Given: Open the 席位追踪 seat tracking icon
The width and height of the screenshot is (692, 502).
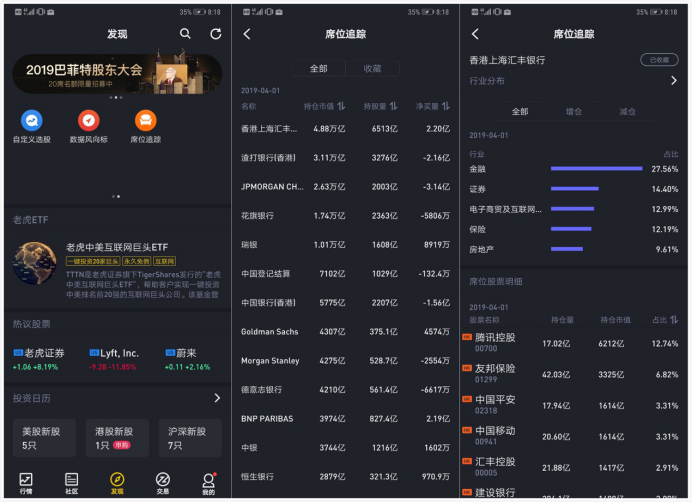Looking at the screenshot, I should click(x=146, y=127).
